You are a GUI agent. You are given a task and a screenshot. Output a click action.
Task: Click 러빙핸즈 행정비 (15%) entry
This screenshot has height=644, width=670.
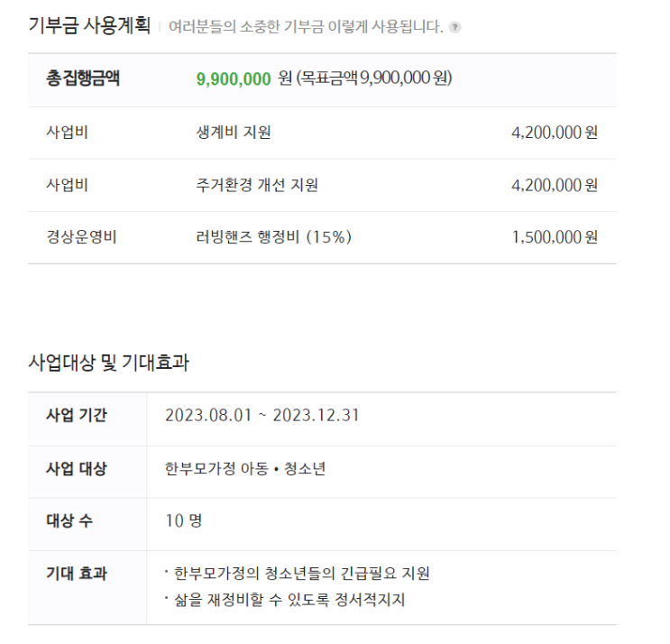coord(273,237)
